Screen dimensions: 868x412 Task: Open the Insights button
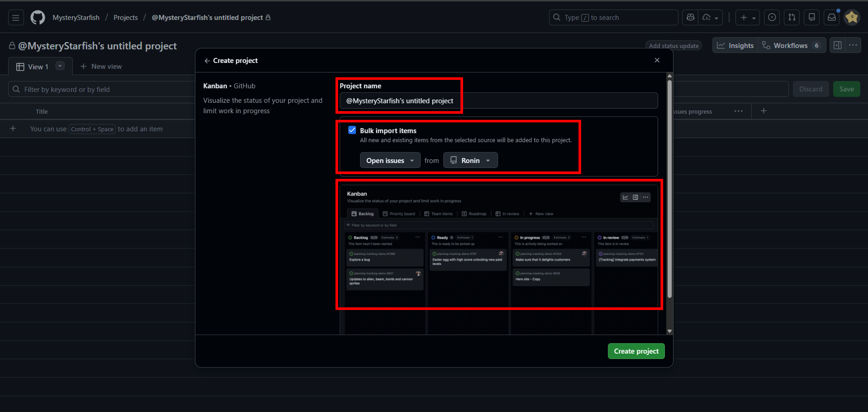[735, 46]
